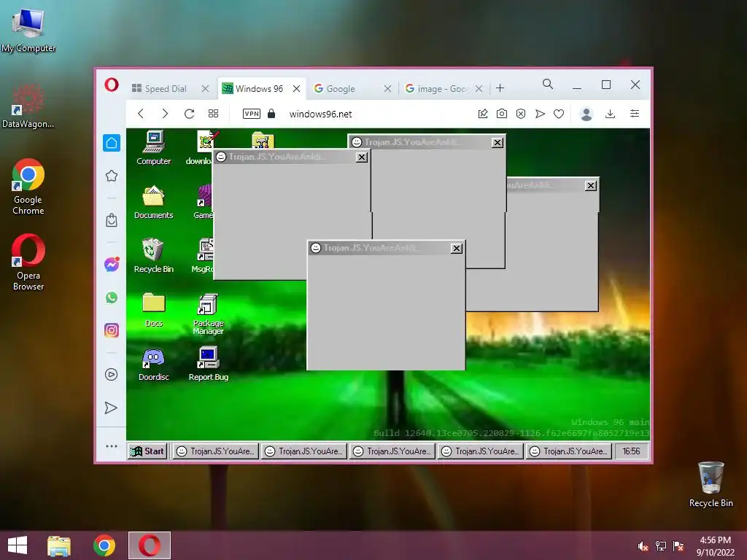Open sidebar three-dots setup menu

tap(112, 446)
